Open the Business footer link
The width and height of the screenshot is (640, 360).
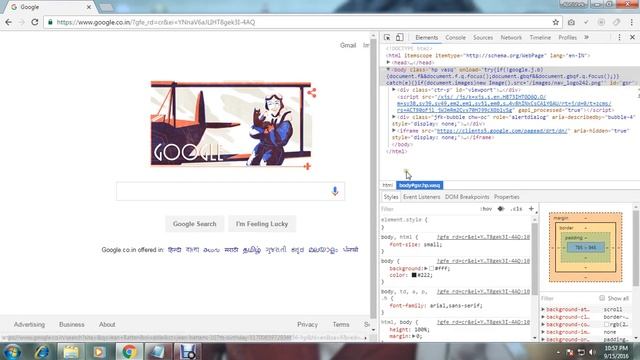pos(71,324)
